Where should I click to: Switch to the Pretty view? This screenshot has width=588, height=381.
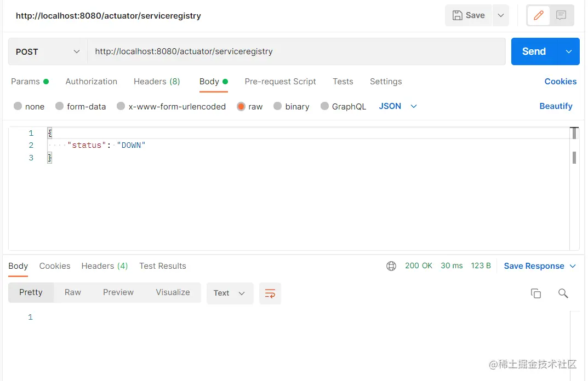(31, 292)
